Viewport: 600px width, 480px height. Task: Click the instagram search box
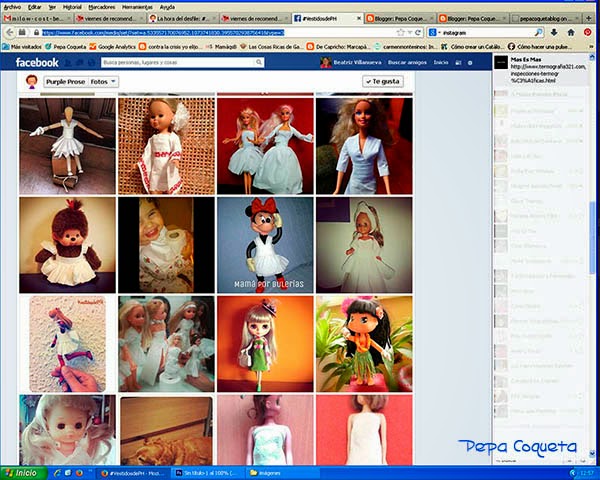pos(488,33)
